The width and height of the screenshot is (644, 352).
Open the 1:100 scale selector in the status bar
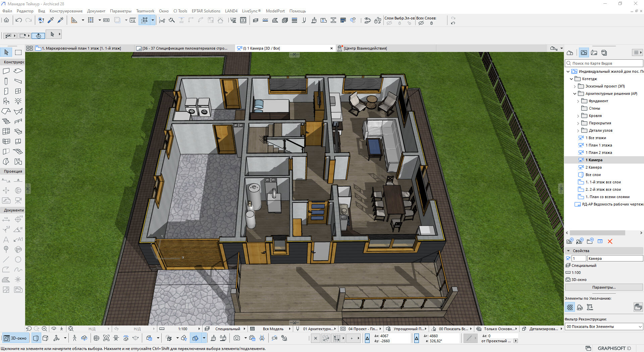(x=183, y=329)
